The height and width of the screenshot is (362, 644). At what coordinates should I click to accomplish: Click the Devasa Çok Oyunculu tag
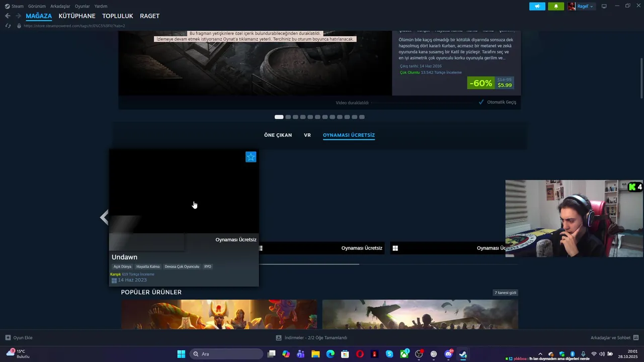coord(182,266)
